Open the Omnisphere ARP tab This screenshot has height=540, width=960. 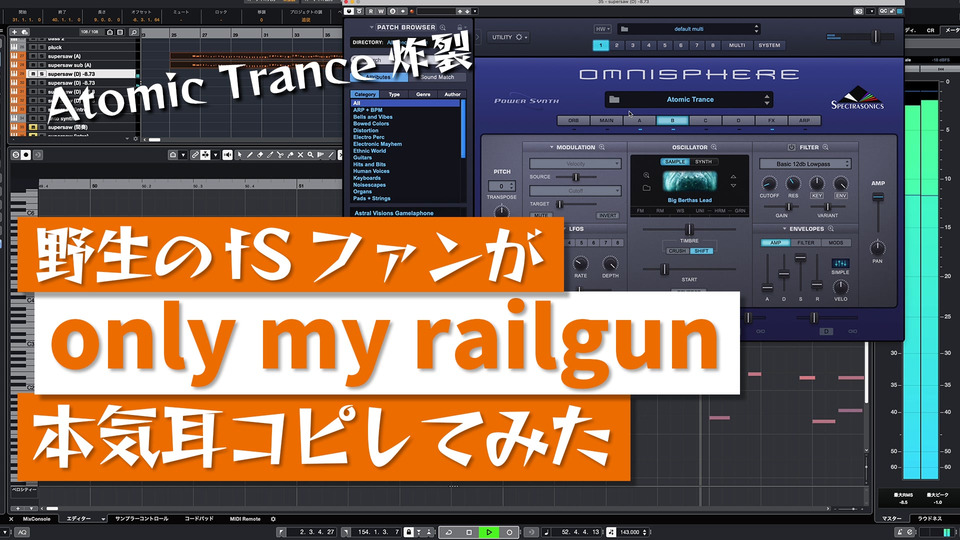click(x=804, y=121)
